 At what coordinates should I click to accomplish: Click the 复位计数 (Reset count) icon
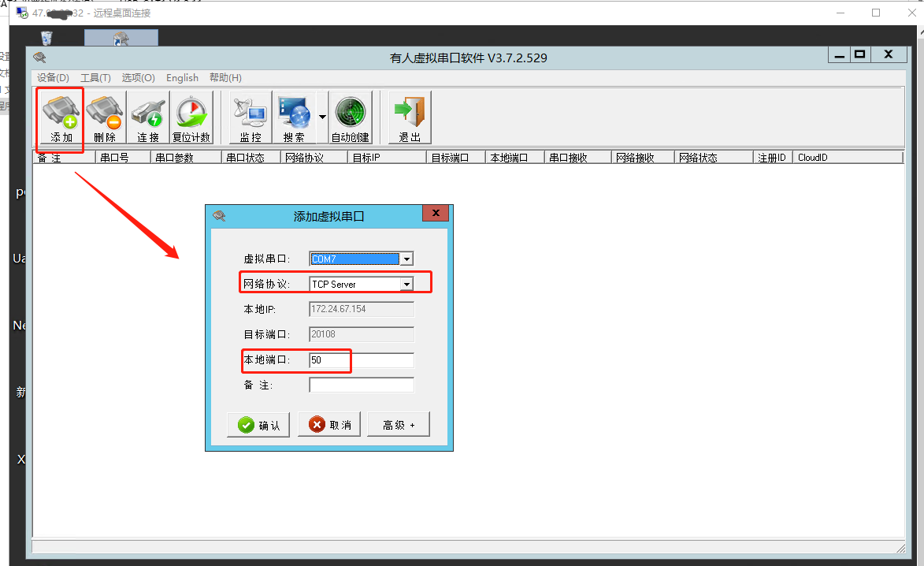pyautogui.click(x=191, y=118)
